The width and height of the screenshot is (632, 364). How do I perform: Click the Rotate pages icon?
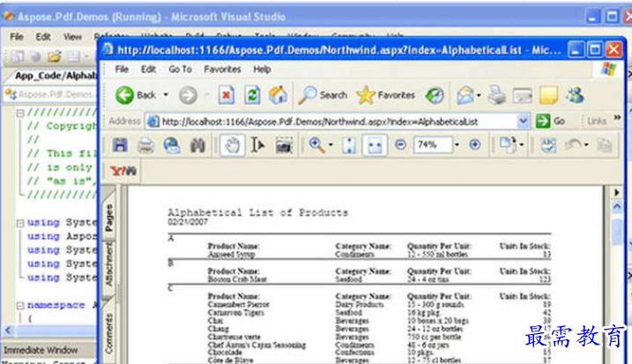pos(508,145)
